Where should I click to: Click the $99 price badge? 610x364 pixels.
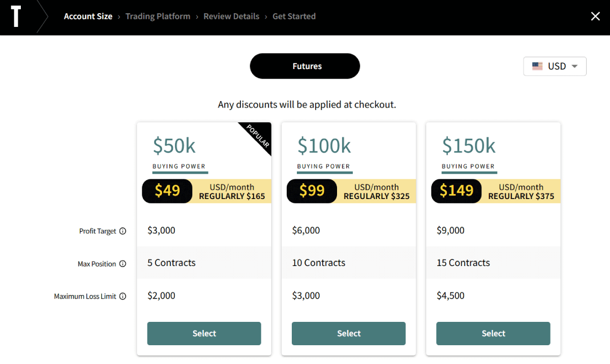click(x=312, y=191)
